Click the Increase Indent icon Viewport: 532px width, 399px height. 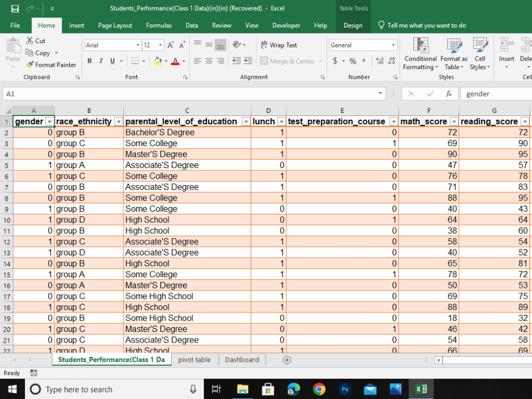pos(248,61)
